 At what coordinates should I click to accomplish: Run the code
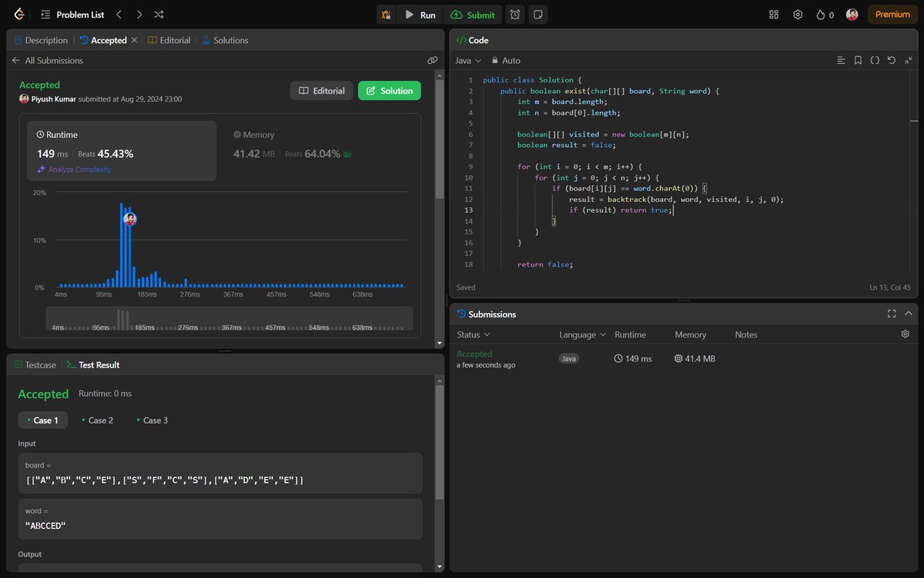coord(421,15)
